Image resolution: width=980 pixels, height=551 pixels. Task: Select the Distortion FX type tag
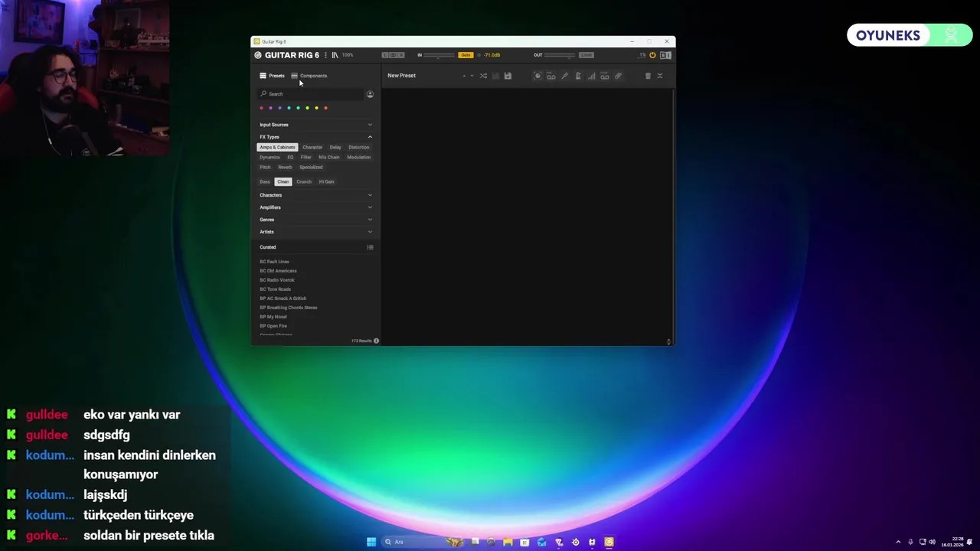pyautogui.click(x=358, y=147)
